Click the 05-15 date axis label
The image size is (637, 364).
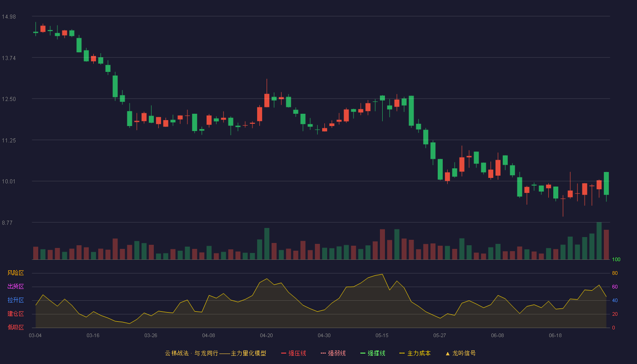[x=382, y=335]
